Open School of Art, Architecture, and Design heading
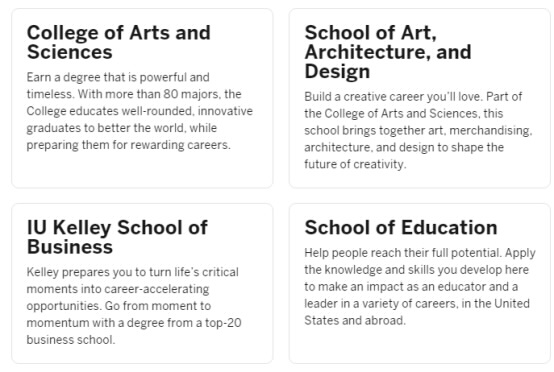The height and width of the screenshot is (372, 554). [x=388, y=52]
